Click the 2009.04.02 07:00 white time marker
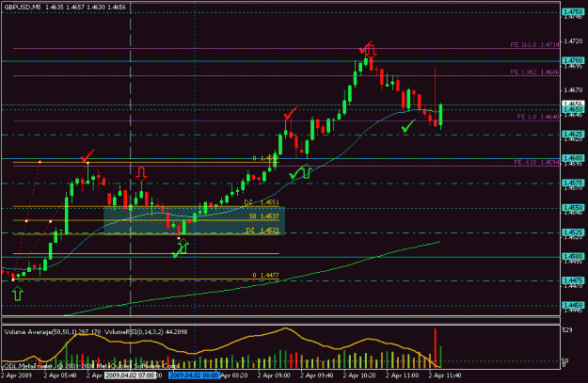The height and width of the screenshot is (383, 588). point(130,375)
